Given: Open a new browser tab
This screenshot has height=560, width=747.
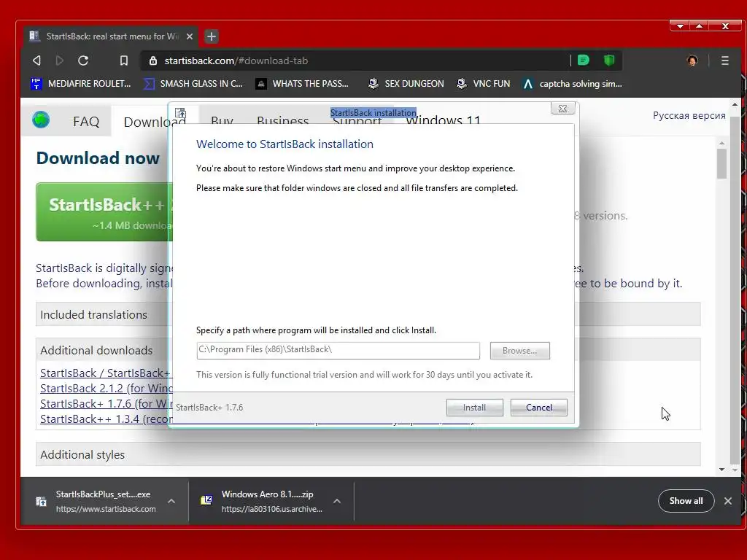Looking at the screenshot, I should (212, 36).
